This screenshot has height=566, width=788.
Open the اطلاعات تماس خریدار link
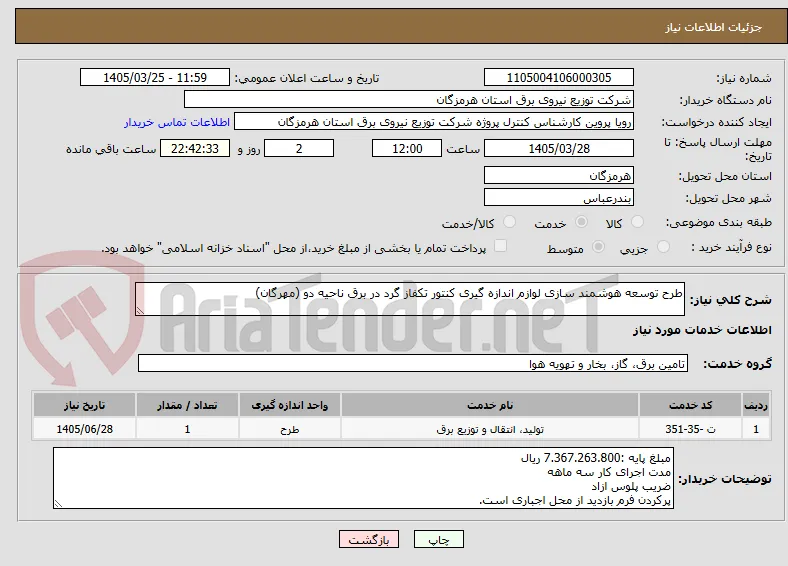(177, 122)
